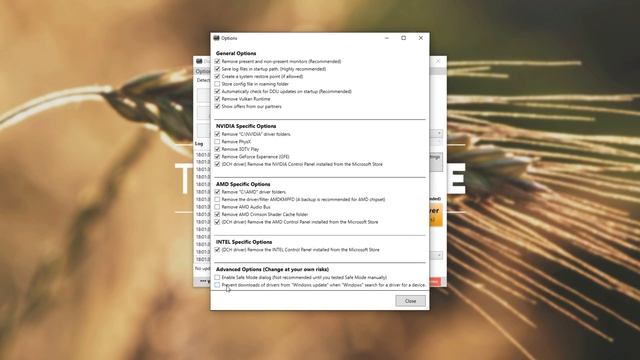This screenshot has width=640, height=360.
Task: Toggle Remove NVIDIA Control Panel from Microsoft Store
Action: pyautogui.click(x=217, y=164)
